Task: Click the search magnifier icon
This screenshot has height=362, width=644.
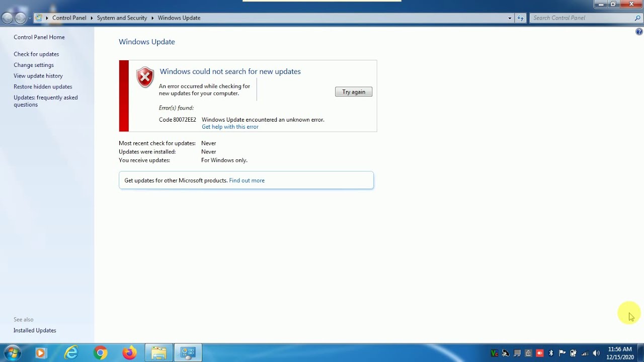Action: click(637, 18)
